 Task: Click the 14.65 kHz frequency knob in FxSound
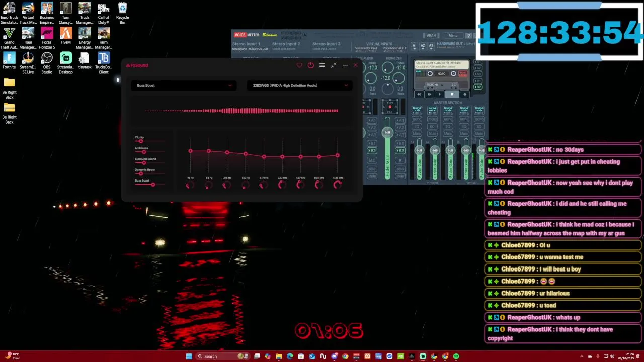click(x=337, y=185)
